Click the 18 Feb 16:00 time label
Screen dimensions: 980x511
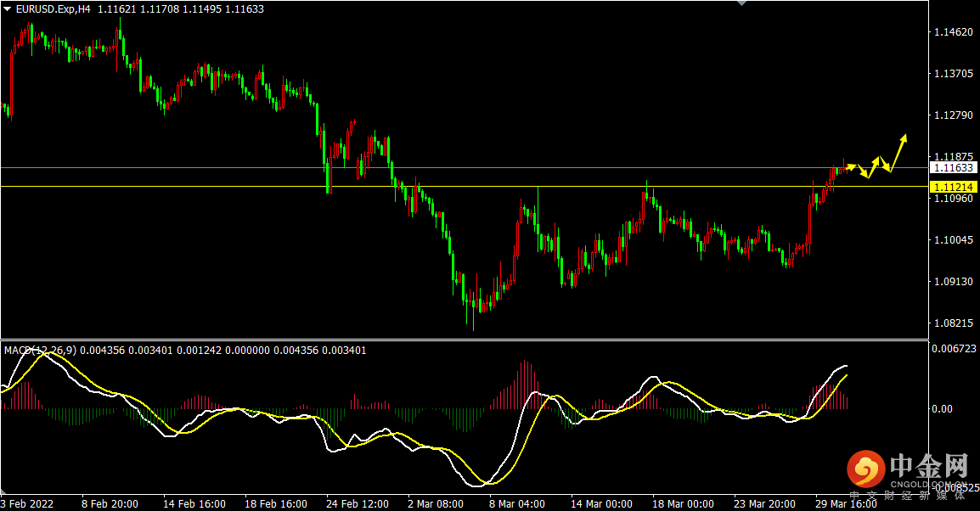(276, 503)
